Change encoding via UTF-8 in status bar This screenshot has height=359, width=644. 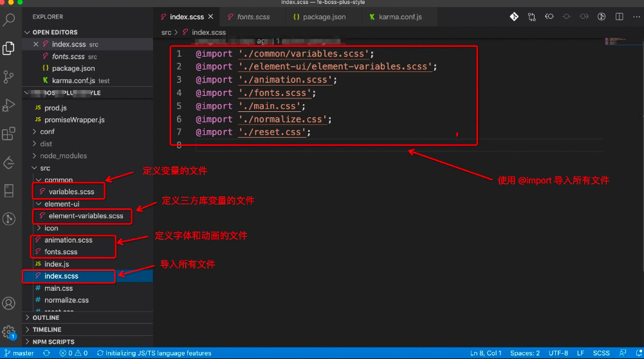coord(558,353)
